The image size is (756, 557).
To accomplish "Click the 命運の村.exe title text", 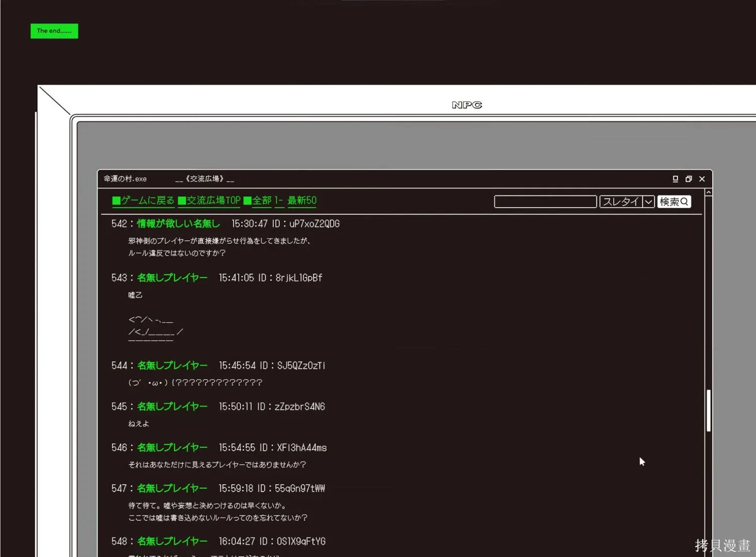I will (125, 179).
